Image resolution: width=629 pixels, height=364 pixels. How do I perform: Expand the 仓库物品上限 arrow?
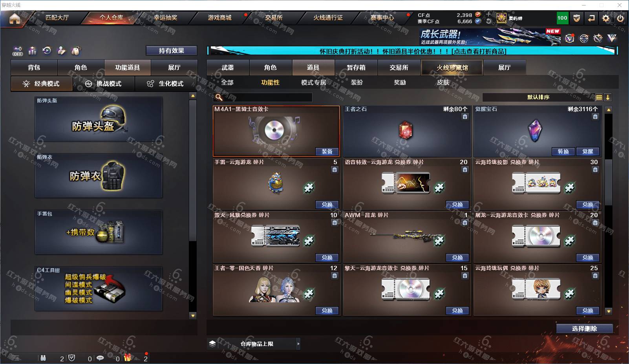298,344
